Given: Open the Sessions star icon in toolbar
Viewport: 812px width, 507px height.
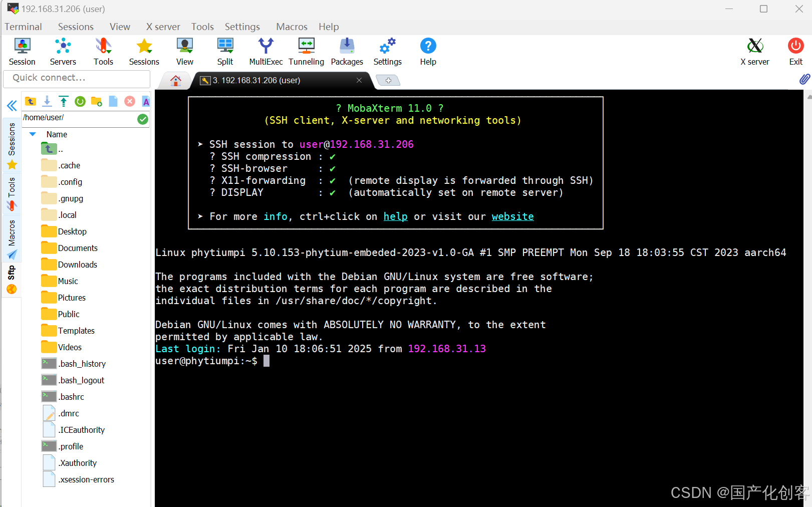Looking at the screenshot, I should tap(144, 52).
